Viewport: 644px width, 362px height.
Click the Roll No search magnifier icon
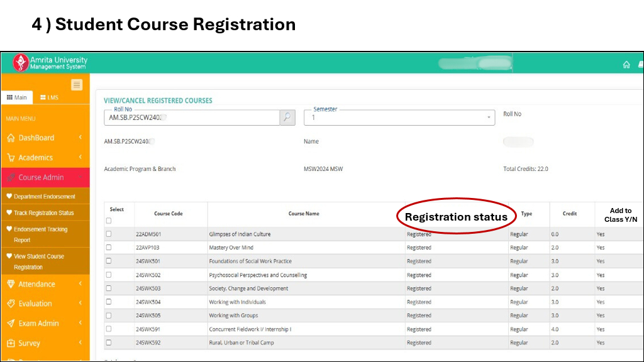click(x=287, y=117)
